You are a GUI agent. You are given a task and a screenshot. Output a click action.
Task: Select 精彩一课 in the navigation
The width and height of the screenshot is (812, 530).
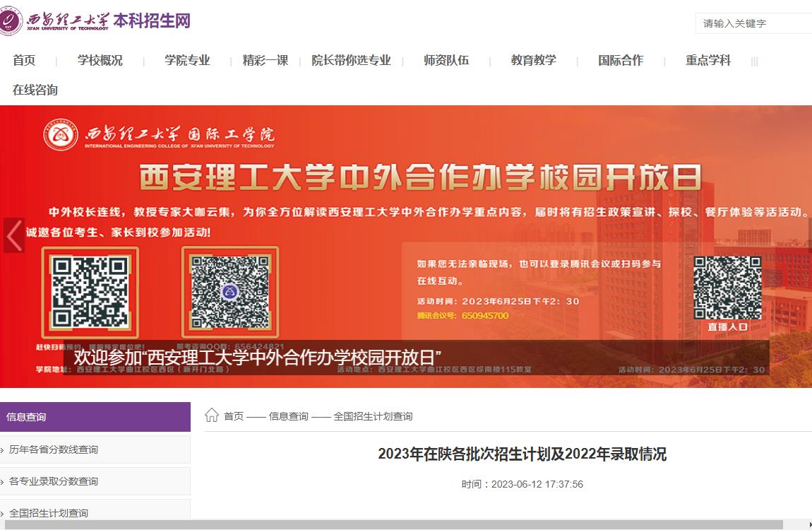point(265,60)
